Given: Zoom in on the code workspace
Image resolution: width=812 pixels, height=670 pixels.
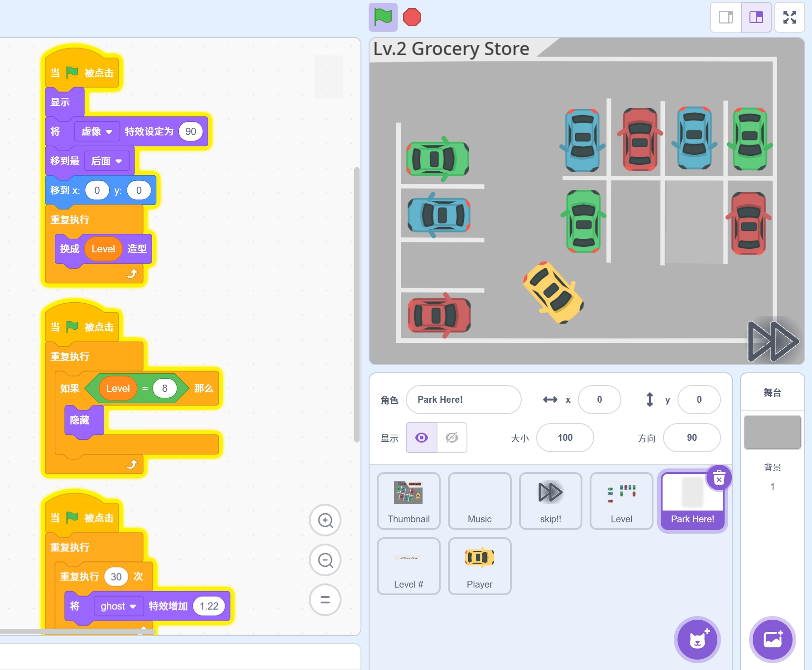Looking at the screenshot, I should (325, 520).
